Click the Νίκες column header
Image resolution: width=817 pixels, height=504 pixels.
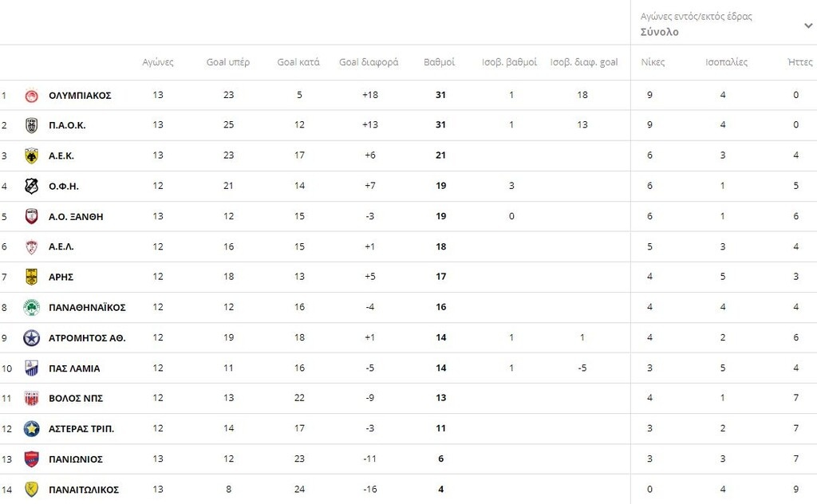[x=653, y=62]
